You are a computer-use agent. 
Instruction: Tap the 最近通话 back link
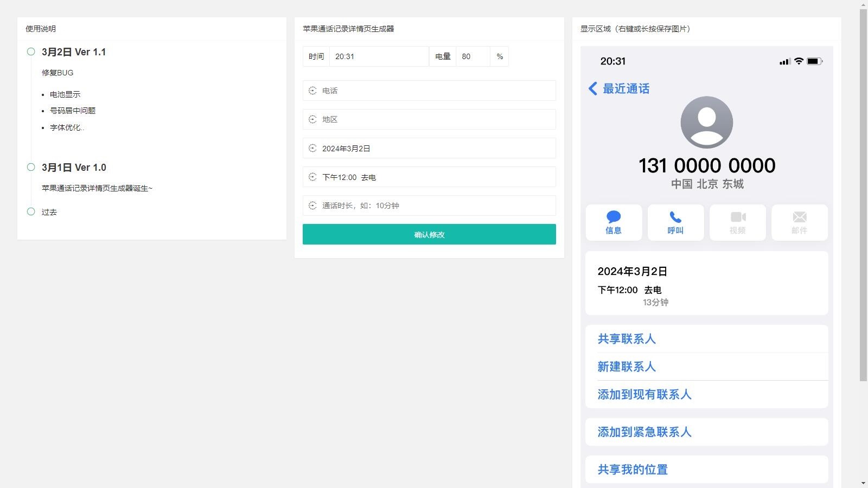pos(626,88)
